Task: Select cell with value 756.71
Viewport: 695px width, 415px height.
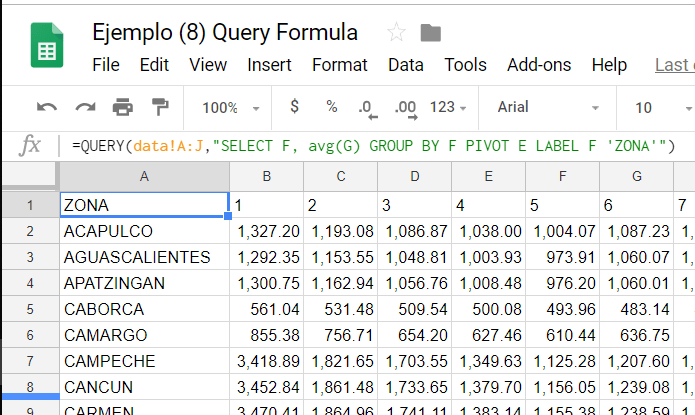Action: pos(340,335)
